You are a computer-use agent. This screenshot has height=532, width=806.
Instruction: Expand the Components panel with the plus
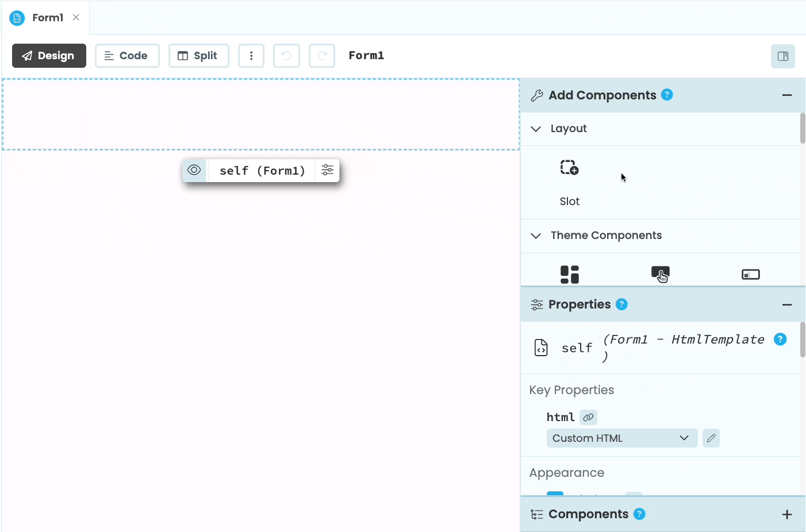point(788,514)
